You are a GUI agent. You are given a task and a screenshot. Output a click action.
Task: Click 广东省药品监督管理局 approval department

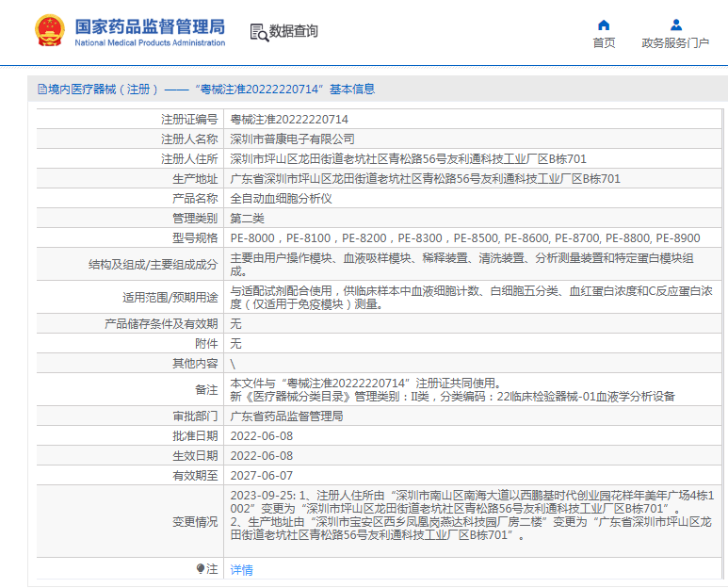(286, 416)
